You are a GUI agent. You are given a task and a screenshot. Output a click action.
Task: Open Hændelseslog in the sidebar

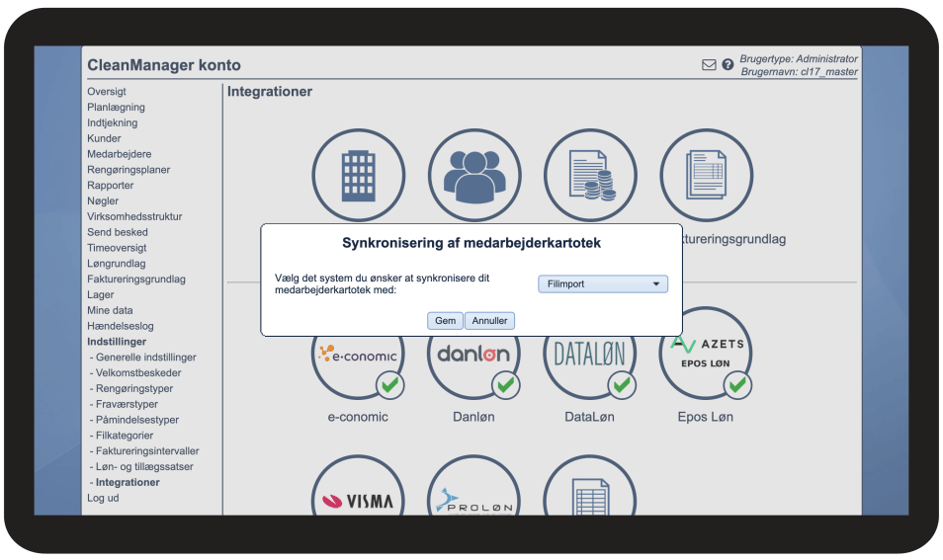(x=121, y=326)
